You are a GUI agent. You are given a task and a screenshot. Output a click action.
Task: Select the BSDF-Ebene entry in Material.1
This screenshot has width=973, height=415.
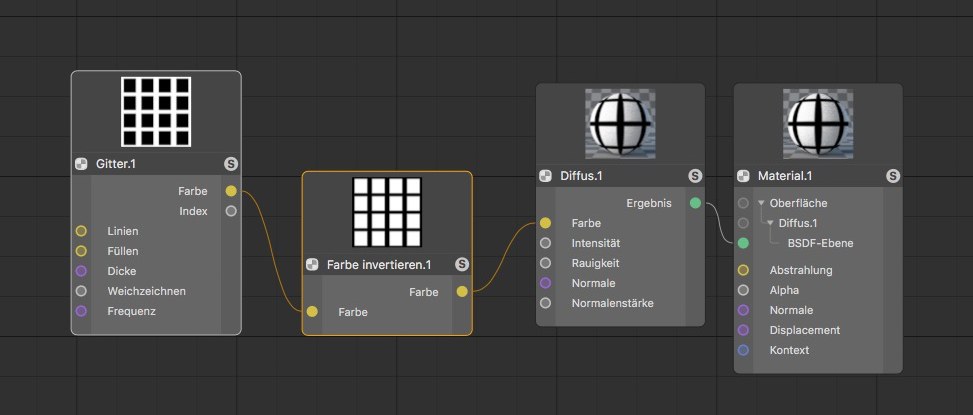(820, 243)
